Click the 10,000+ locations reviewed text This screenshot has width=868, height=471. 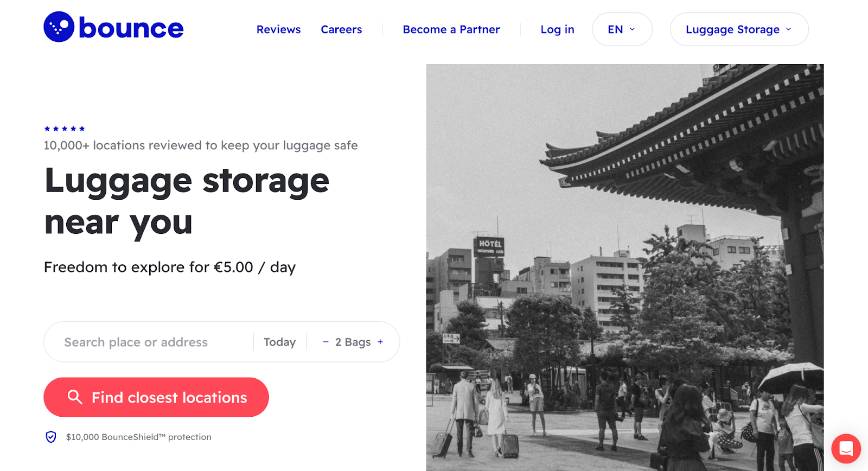(x=201, y=145)
